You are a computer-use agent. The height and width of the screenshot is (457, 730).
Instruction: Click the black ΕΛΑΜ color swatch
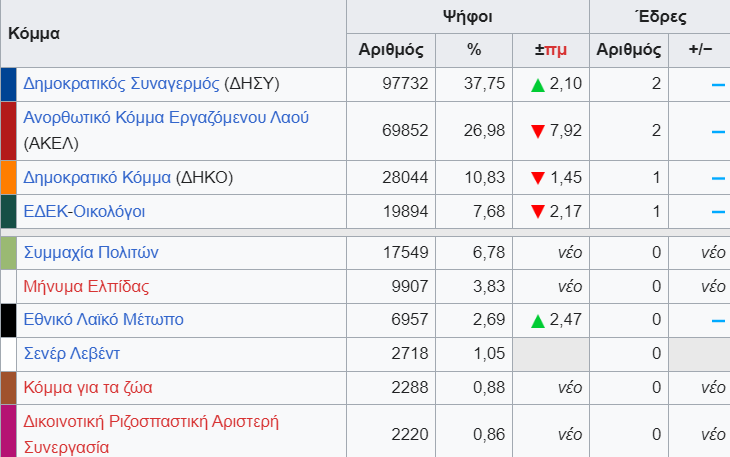pyautogui.click(x=8, y=320)
